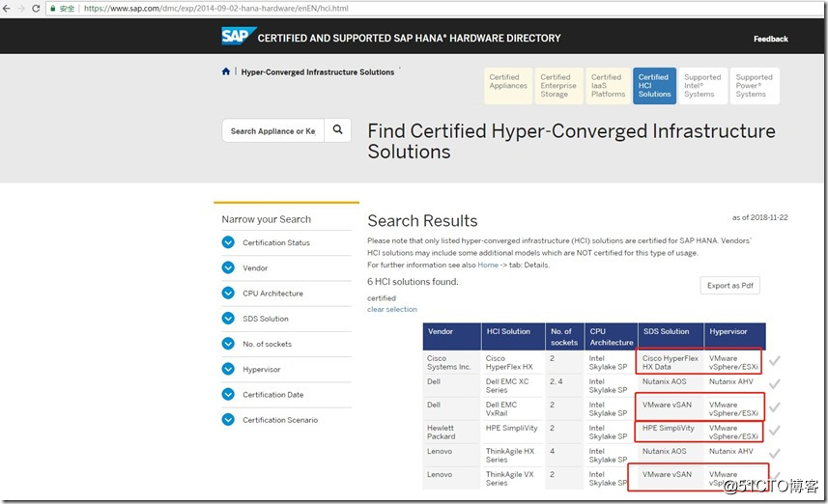Screen dimensions: 828x504
Task: Click the Home link in the note text
Action: click(488, 265)
